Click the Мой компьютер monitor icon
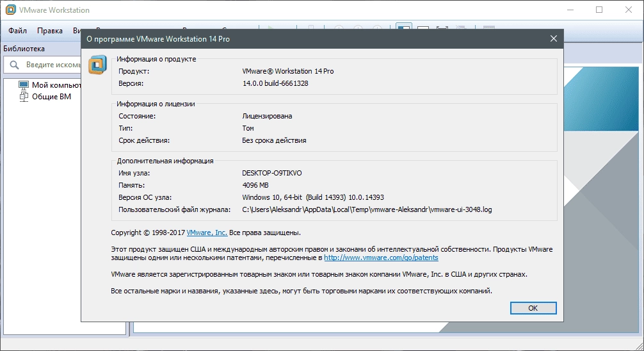Image resolution: width=644 pixels, height=351 pixels. 24,85
